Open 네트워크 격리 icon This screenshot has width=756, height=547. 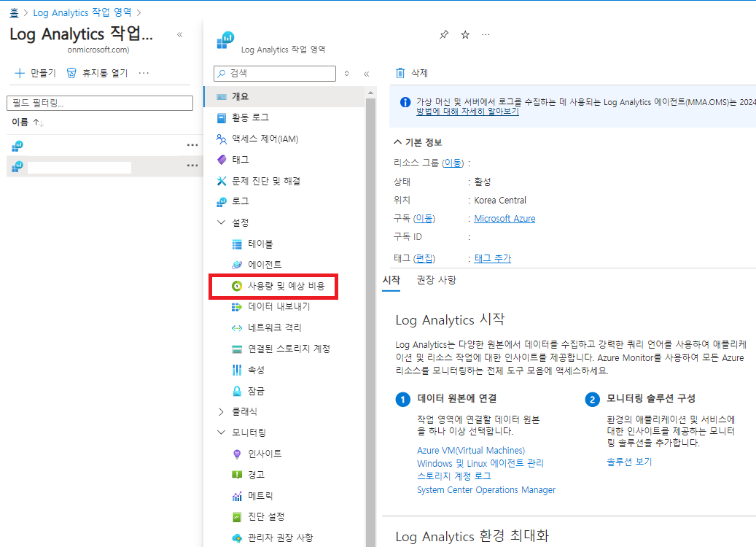[x=237, y=328]
